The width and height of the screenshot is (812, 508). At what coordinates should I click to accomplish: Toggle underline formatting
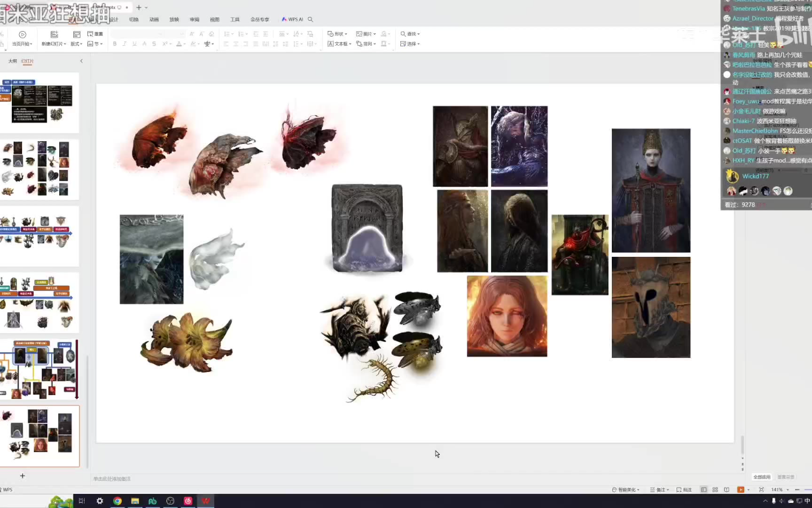[134, 44]
